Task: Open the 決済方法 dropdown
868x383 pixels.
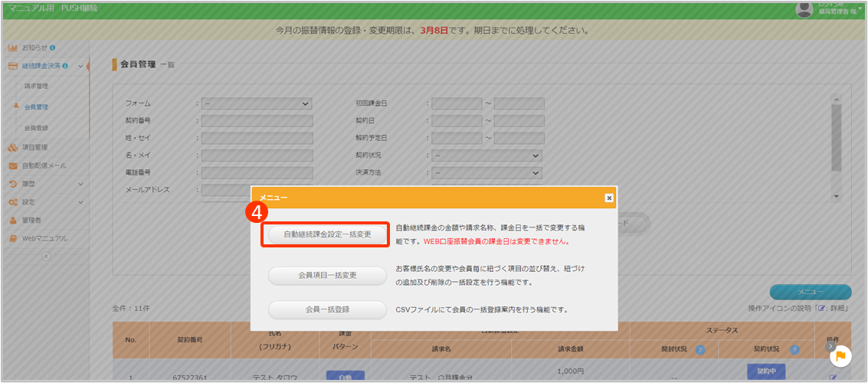Action: 486,173
